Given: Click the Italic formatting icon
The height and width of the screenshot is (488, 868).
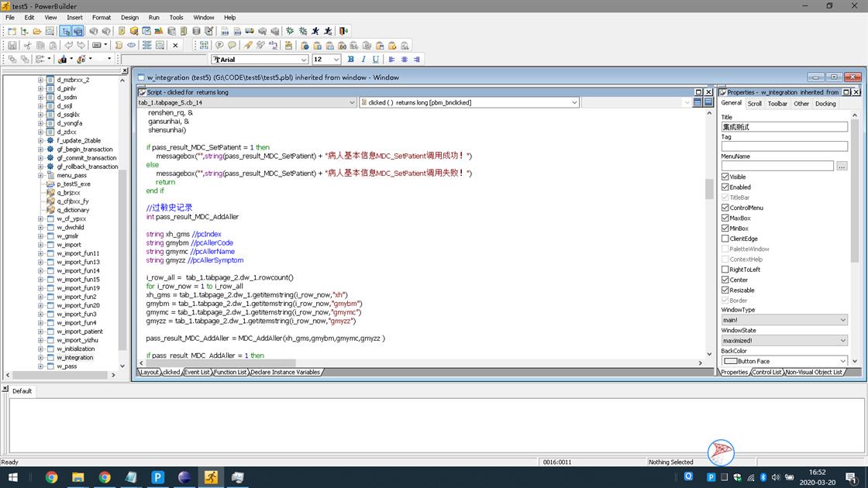Looking at the screenshot, I should [x=363, y=60].
